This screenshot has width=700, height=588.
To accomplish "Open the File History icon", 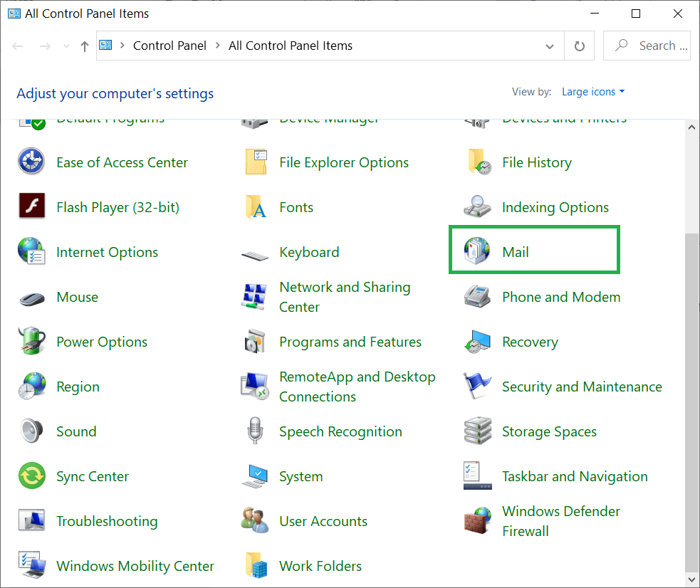I will pyautogui.click(x=479, y=162).
